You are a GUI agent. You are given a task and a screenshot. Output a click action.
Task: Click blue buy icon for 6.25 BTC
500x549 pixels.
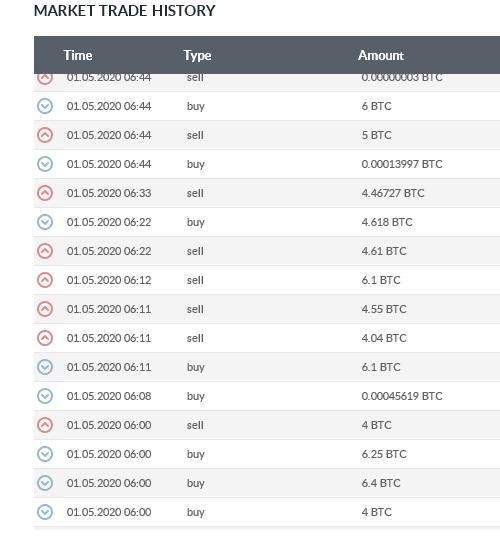pyautogui.click(x=45, y=454)
